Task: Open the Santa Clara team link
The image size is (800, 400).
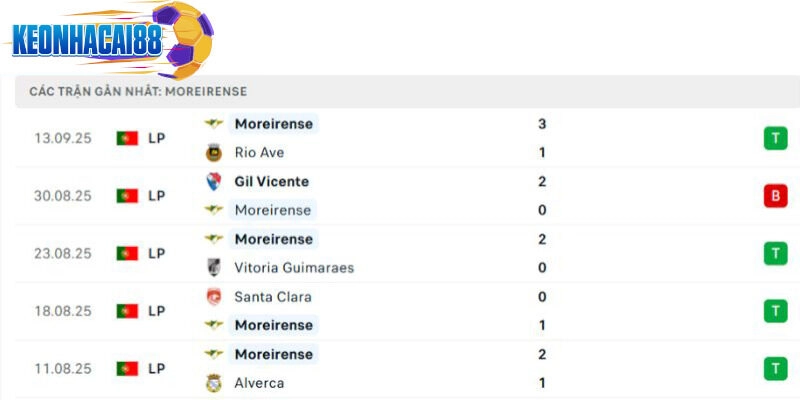Action: pyautogui.click(x=273, y=297)
